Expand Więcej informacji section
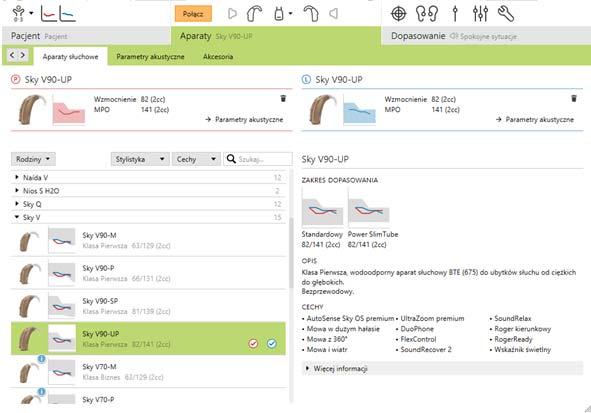This screenshot has height=413, width=591. 442,368
